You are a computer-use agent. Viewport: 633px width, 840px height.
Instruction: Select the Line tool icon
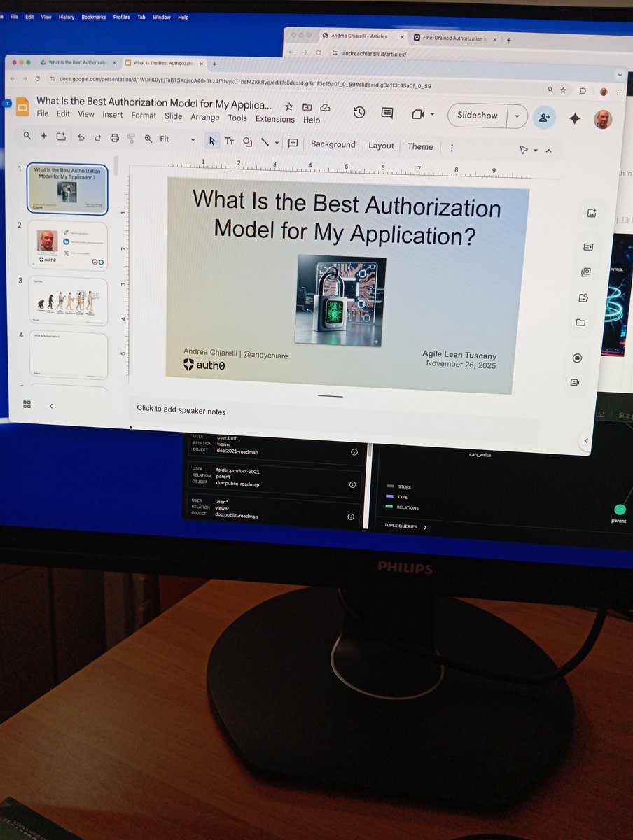point(265,142)
